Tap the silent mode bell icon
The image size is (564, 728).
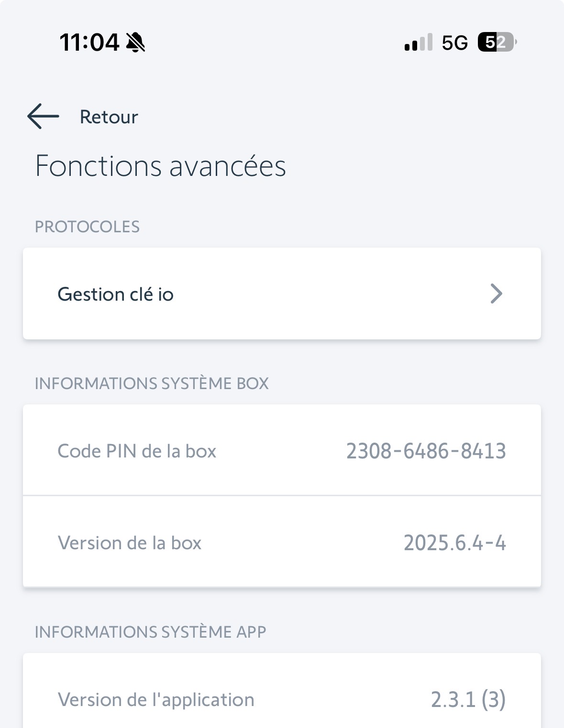(x=135, y=42)
